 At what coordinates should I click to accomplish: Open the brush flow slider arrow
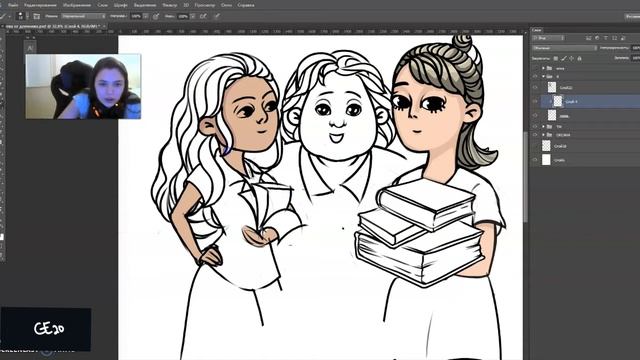click(193, 16)
